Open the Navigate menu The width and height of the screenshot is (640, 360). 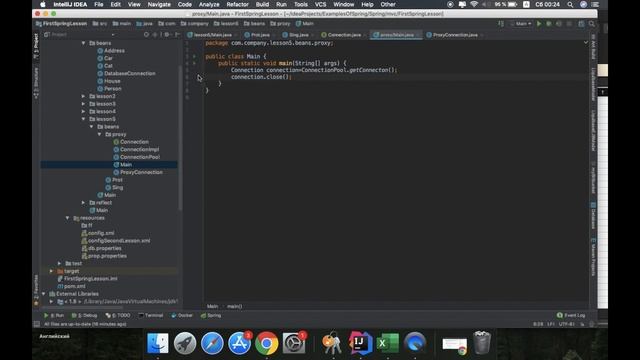coord(159,4)
